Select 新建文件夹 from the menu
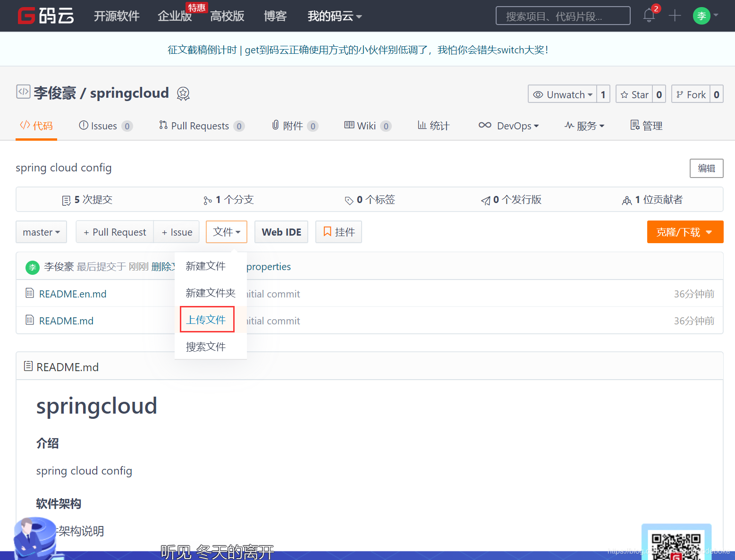This screenshot has height=560, width=735. [x=211, y=293]
